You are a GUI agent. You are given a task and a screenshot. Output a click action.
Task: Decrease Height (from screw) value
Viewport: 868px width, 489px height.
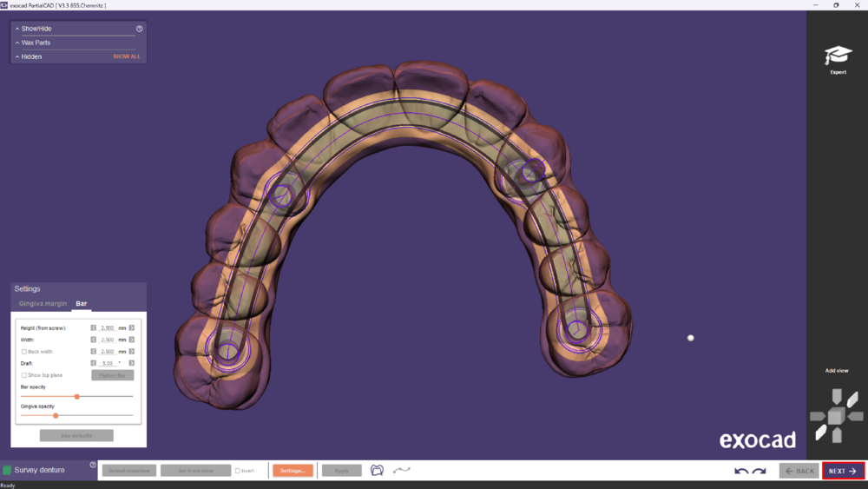[x=94, y=327]
